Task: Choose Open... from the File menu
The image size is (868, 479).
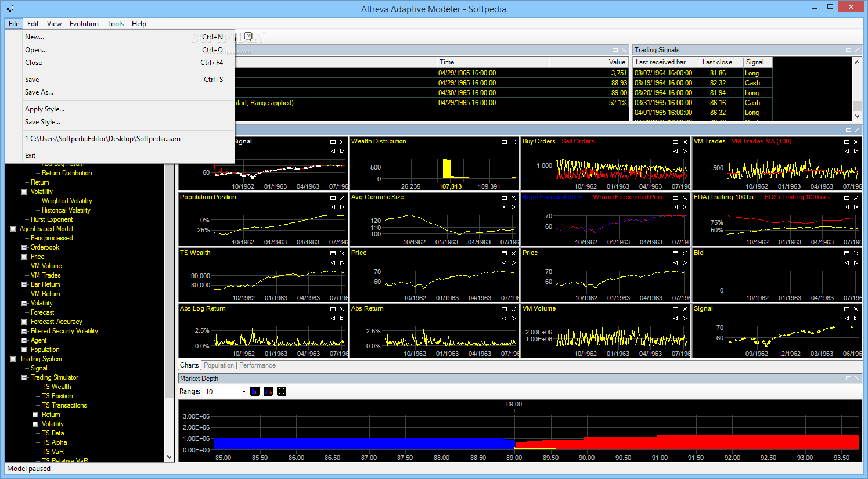Action: point(120,50)
